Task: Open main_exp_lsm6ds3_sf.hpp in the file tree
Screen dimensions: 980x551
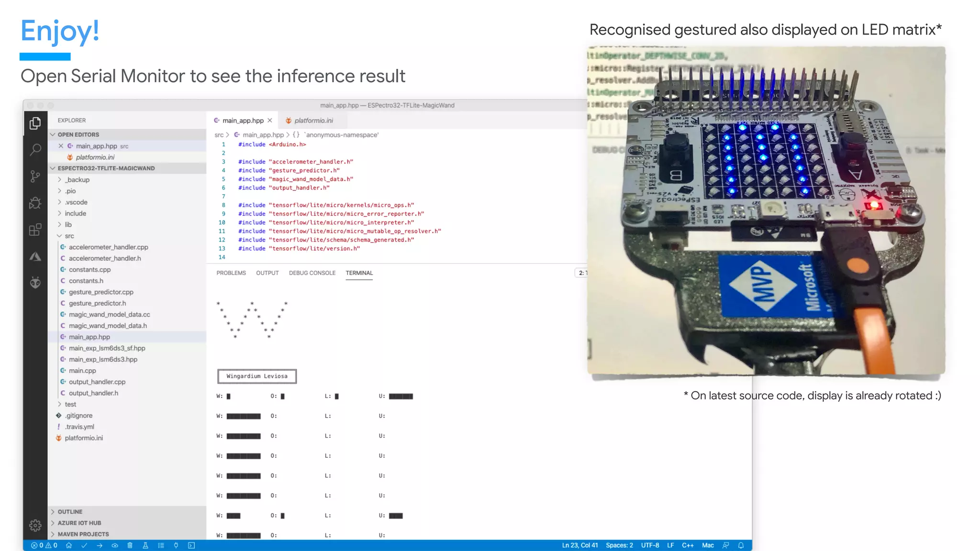Action: pyautogui.click(x=107, y=348)
